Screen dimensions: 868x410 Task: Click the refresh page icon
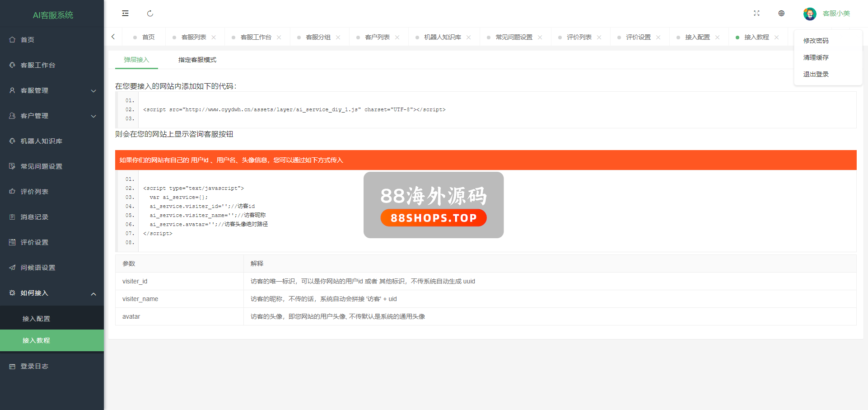150,14
